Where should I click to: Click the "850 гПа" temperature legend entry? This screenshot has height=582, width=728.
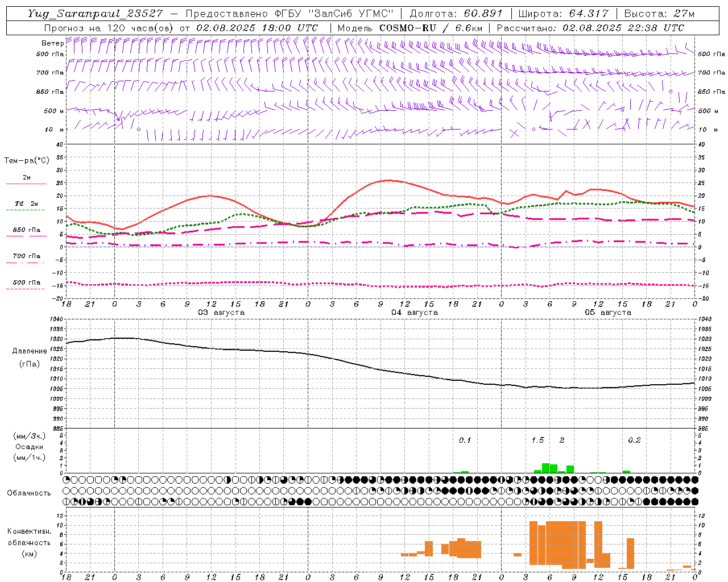27,230
